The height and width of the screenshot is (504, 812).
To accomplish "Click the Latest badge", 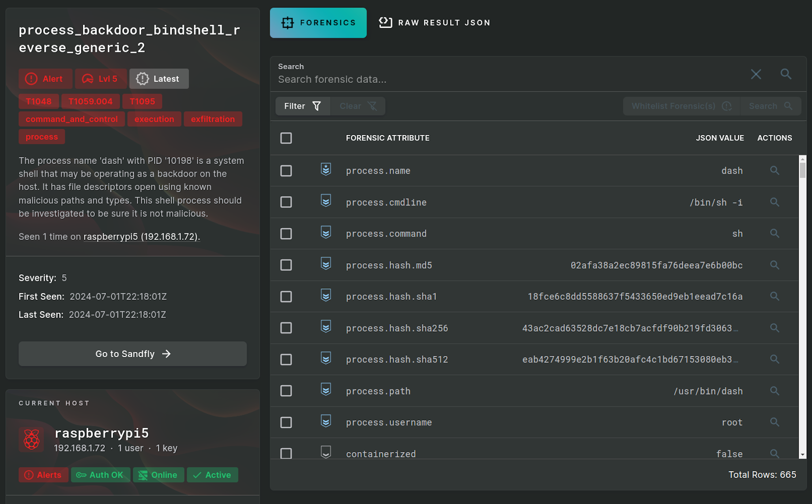I will 159,79.
